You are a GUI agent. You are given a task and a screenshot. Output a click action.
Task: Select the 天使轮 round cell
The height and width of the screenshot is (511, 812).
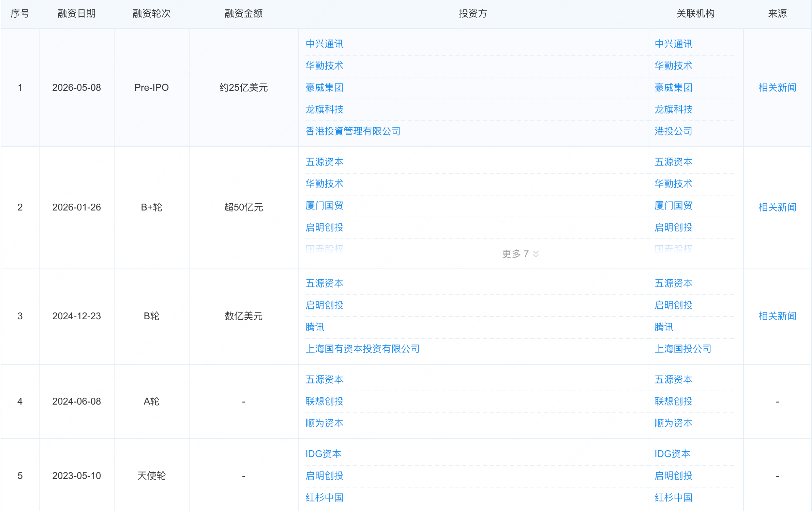coord(152,476)
